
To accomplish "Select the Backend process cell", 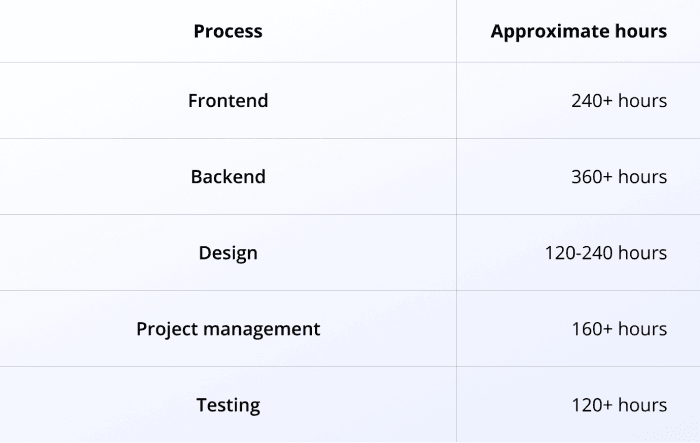I will 228,176.
